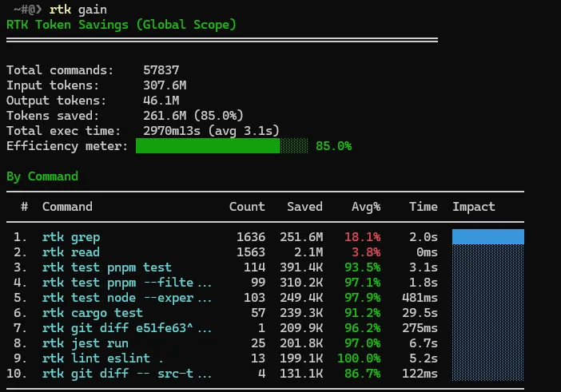Click the 100.0% average for eslint
This screenshot has width=561, height=392.
[x=359, y=358]
